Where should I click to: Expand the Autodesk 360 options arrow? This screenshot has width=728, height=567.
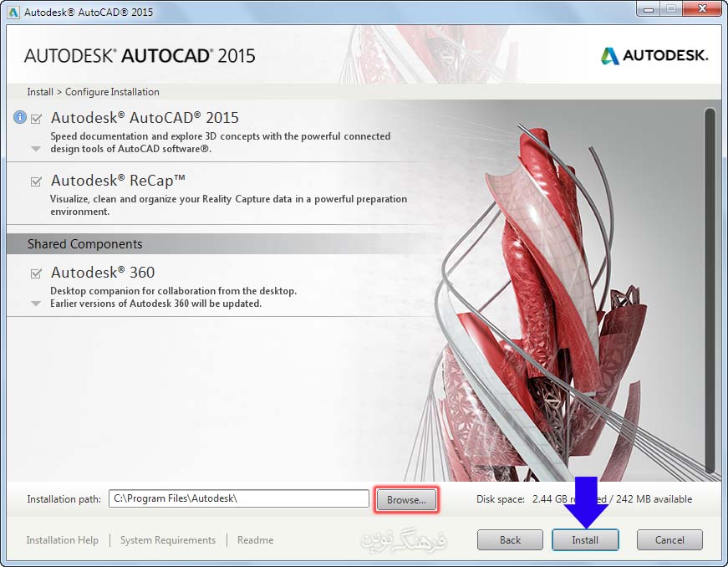pos(36,304)
